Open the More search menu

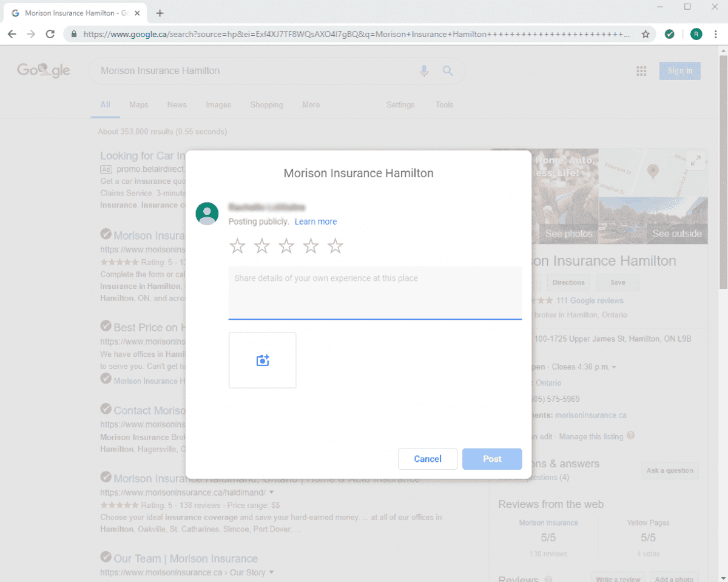click(x=311, y=105)
